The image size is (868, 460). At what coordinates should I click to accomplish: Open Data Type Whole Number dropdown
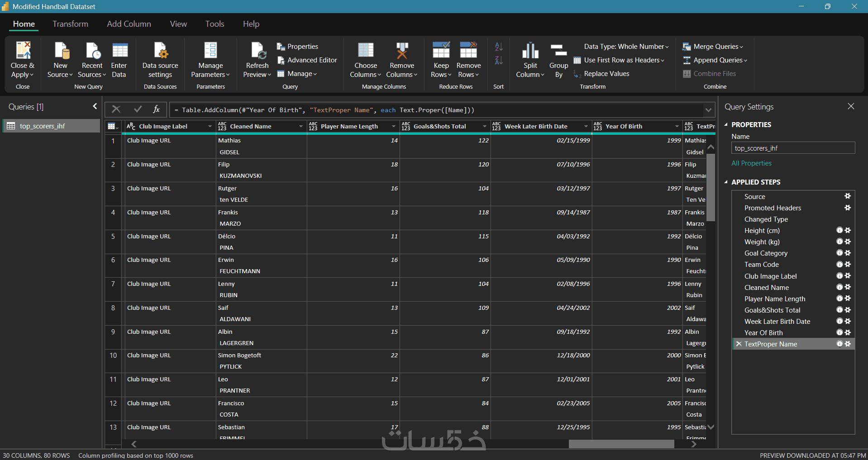626,47
